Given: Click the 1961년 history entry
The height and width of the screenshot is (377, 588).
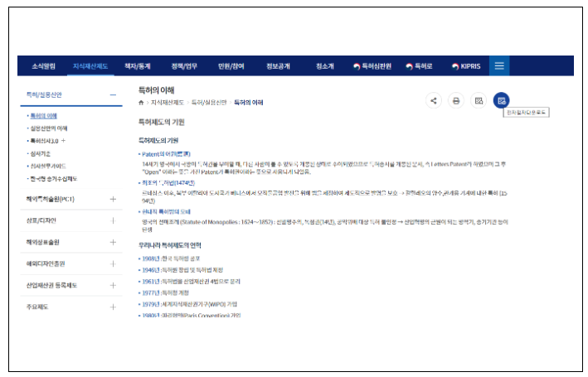Looking at the screenshot, I should [192, 282].
